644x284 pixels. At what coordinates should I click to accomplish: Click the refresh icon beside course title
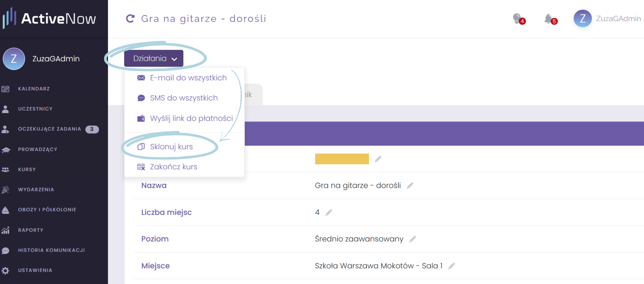(130, 18)
